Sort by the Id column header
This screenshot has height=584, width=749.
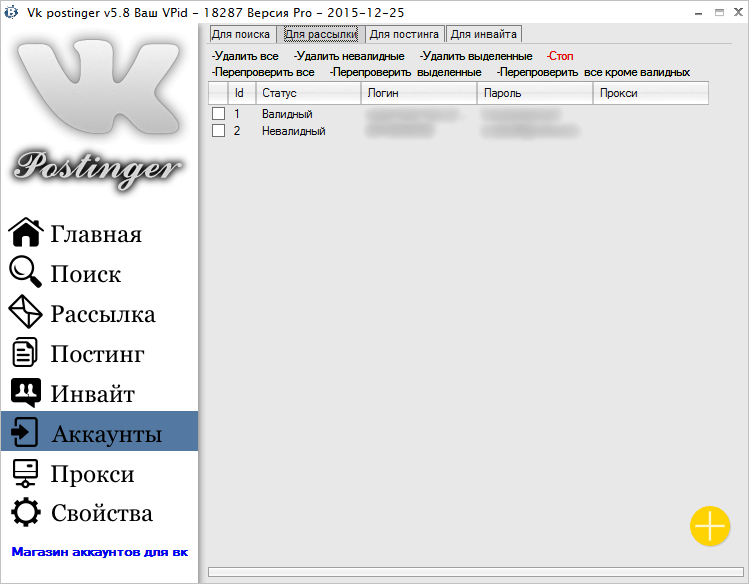coord(242,93)
